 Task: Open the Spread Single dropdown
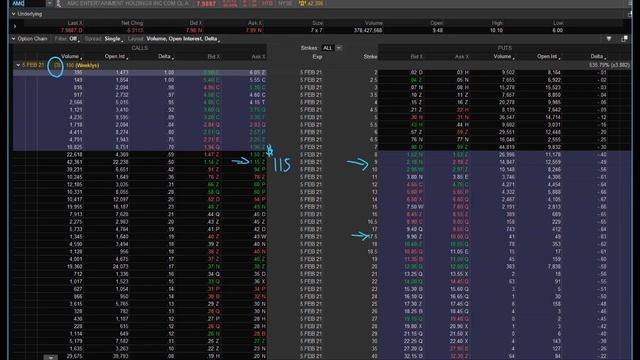pyautogui.click(x=113, y=39)
